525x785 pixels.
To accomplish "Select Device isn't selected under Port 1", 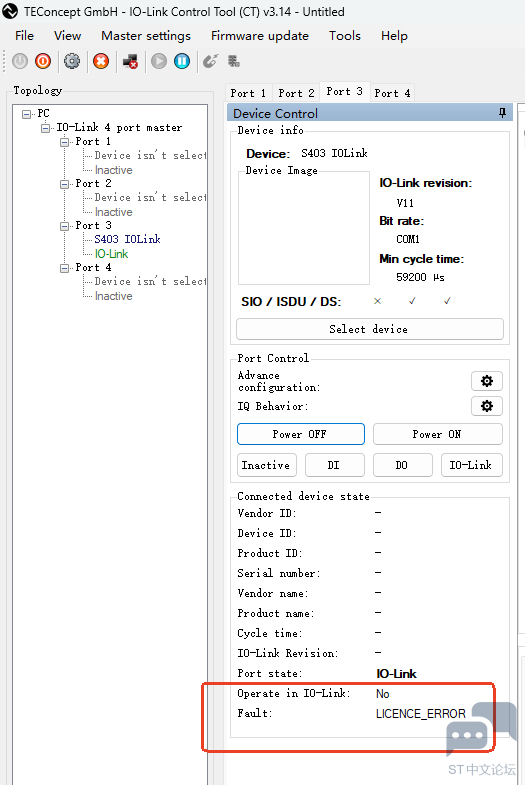I will pyautogui.click(x=150, y=156).
